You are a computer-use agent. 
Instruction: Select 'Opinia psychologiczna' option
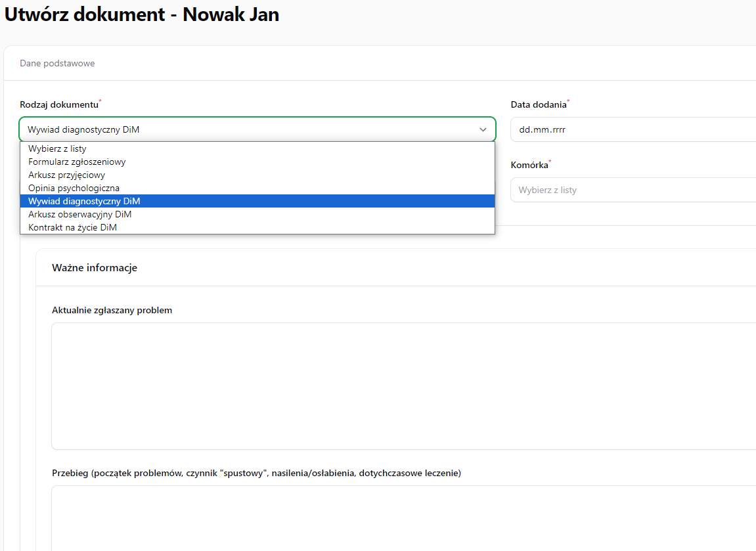click(74, 188)
